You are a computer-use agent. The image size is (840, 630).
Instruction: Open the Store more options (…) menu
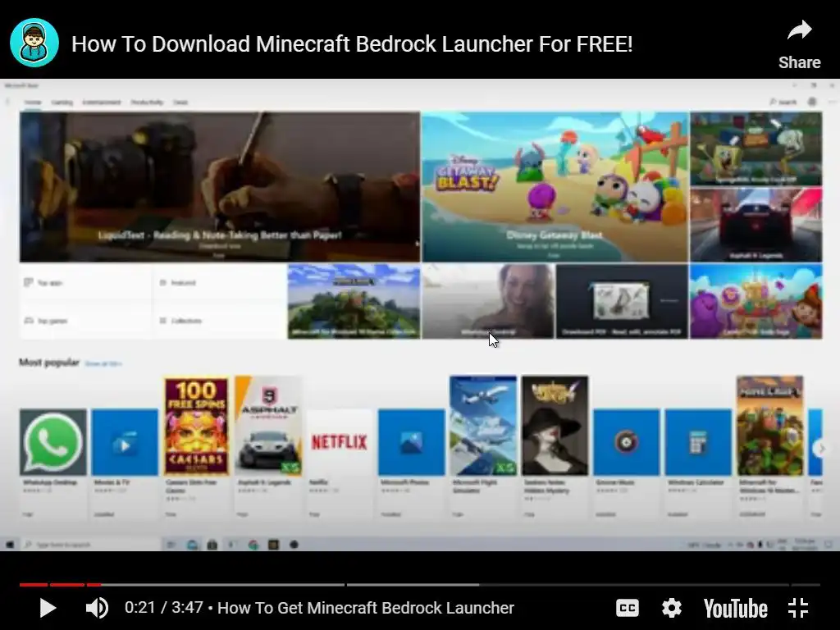832,102
